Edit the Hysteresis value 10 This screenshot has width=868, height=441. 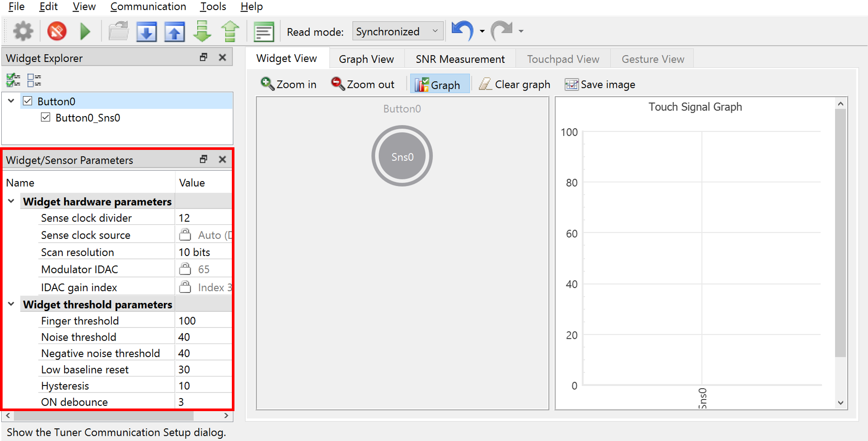coord(204,386)
